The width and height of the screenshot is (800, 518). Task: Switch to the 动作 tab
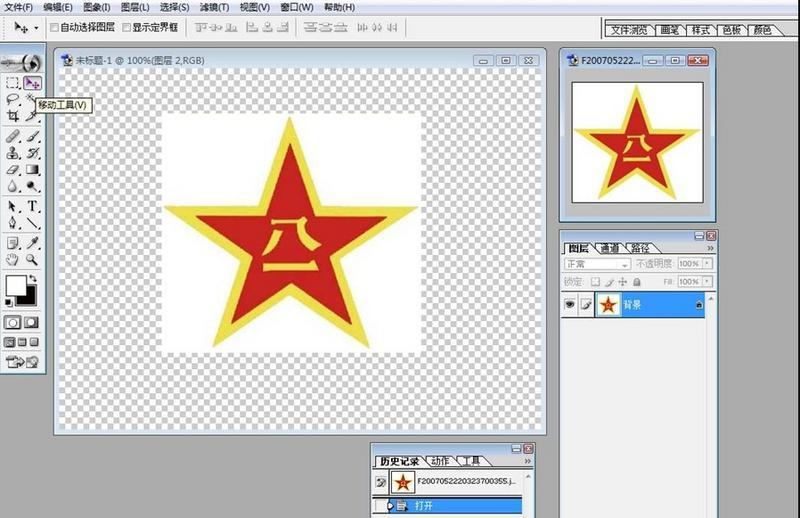point(440,461)
